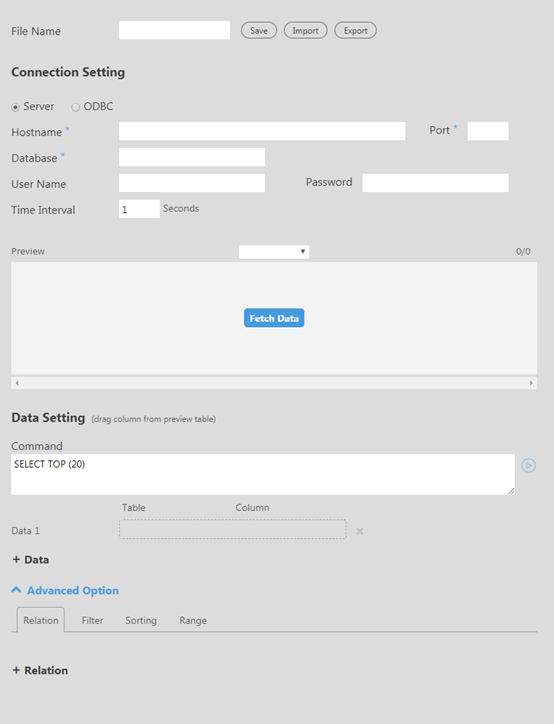554x724 pixels.
Task: Click into the Password field
Action: coord(435,183)
